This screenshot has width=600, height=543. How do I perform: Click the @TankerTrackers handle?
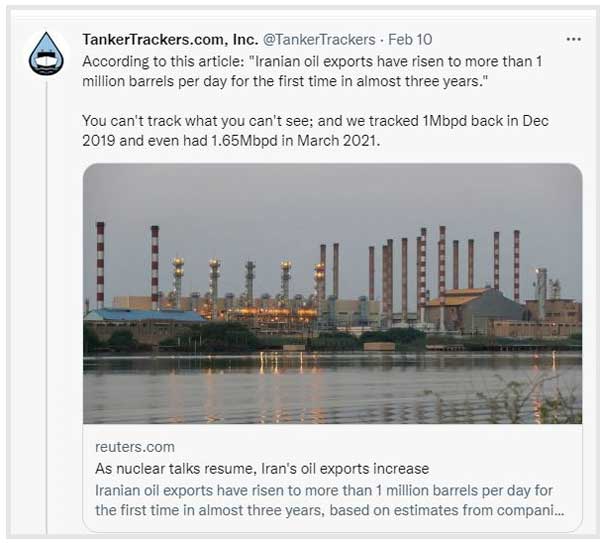(x=320, y=40)
